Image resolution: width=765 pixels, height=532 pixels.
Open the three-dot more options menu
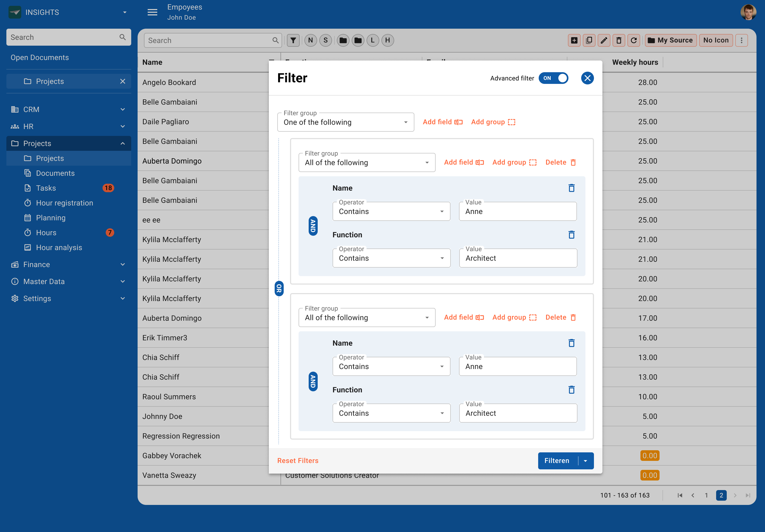click(741, 40)
